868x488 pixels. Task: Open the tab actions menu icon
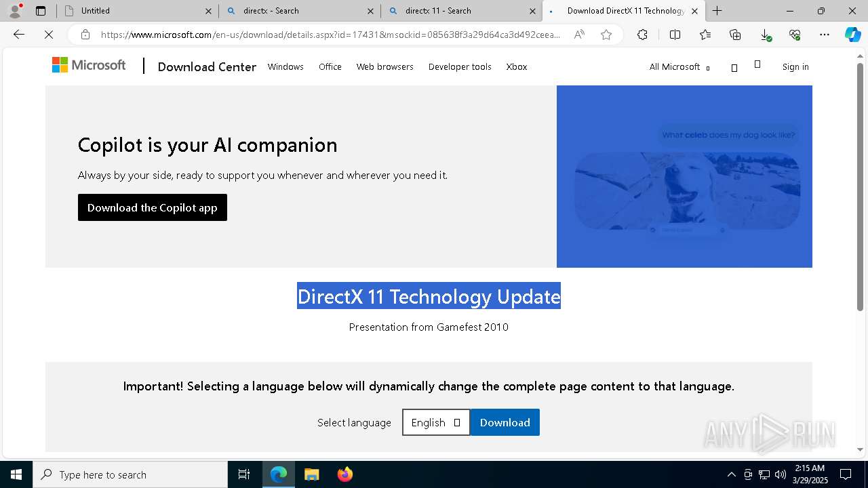(41, 11)
